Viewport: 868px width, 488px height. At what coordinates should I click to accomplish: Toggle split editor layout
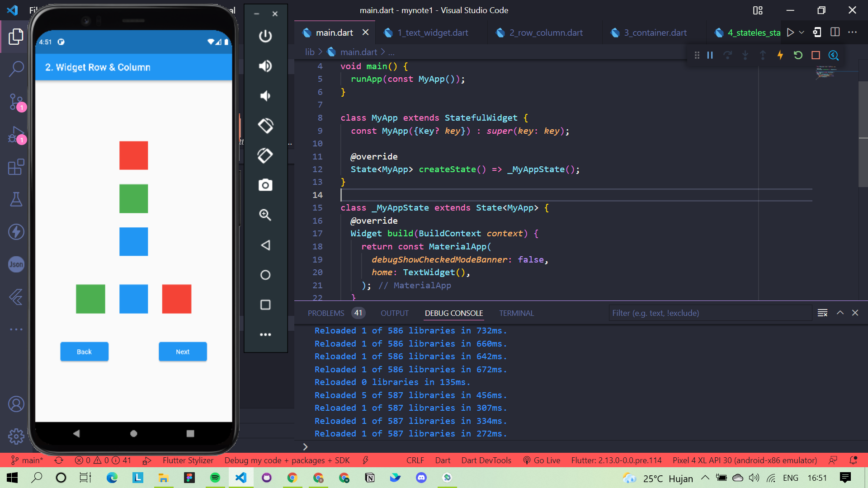(x=835, y=32)
